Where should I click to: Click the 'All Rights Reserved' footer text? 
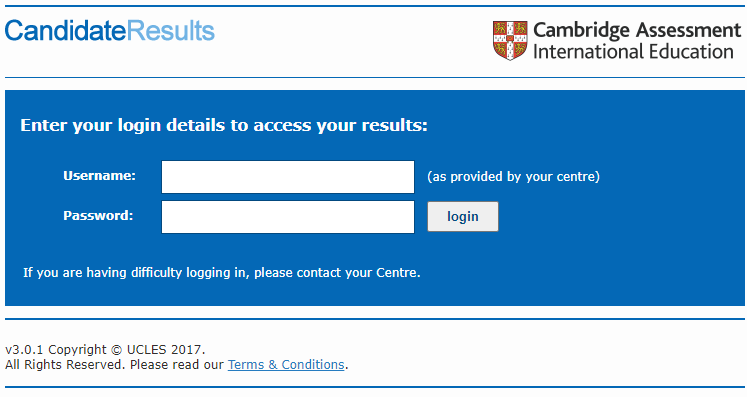point(65,365)
